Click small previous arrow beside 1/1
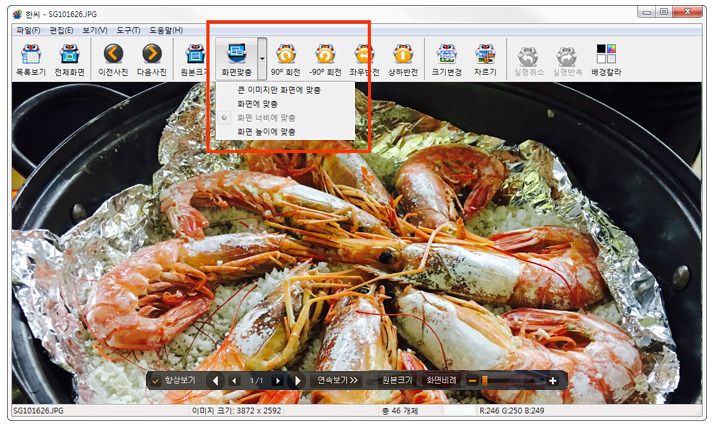714x431 pixels. point(235,380)
